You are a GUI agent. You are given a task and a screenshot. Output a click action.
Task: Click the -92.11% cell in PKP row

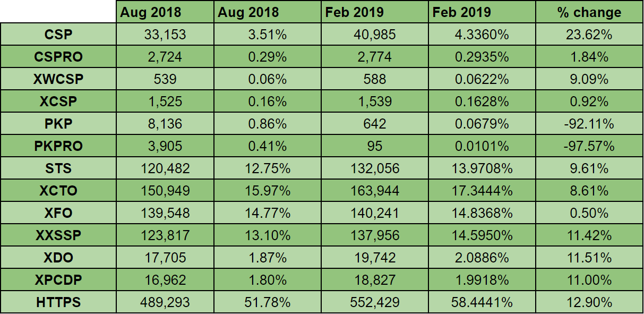[589, 124]
